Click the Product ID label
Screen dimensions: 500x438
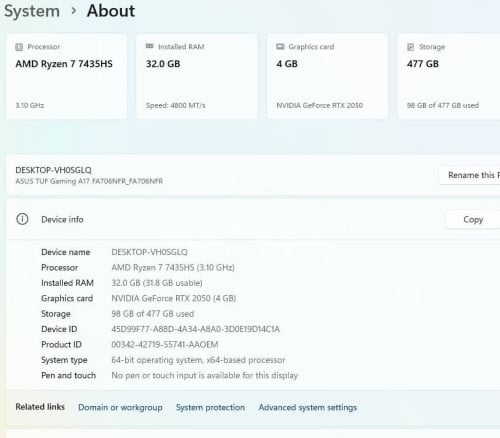[61, 344]
